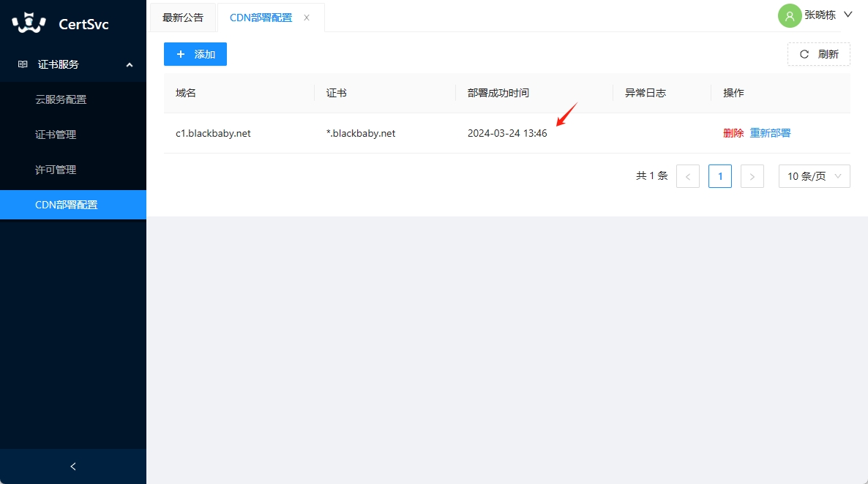
Task: Select page 1 in the pagination
Action: point(720,175)
